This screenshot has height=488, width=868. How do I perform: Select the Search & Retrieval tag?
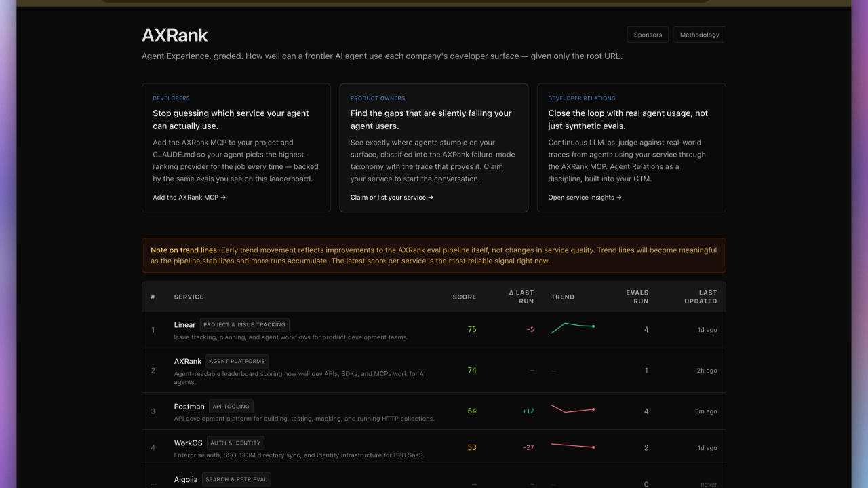pyautogui.click(x=236, y=479)
